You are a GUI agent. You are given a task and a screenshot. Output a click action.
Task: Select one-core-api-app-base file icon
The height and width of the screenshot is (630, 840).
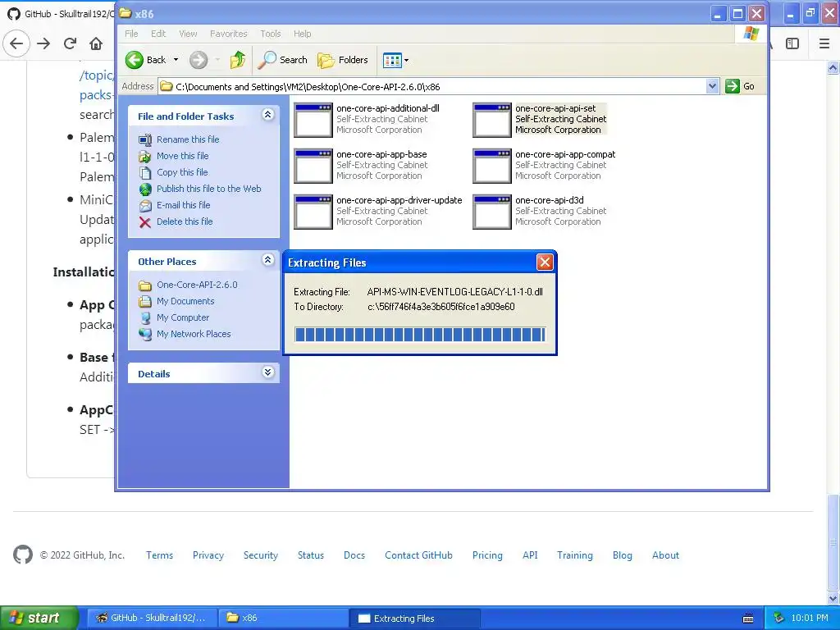point(313,166)
